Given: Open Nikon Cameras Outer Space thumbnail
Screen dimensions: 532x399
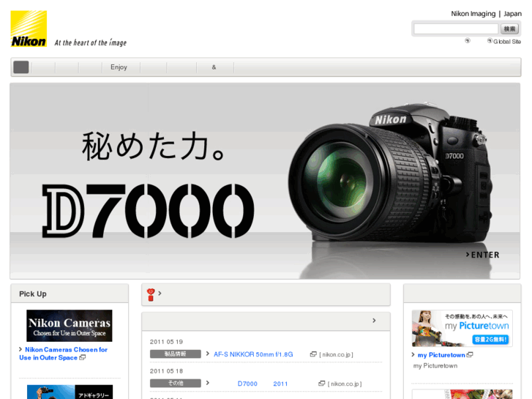Looking at the screenshot, I should point(70,326).
